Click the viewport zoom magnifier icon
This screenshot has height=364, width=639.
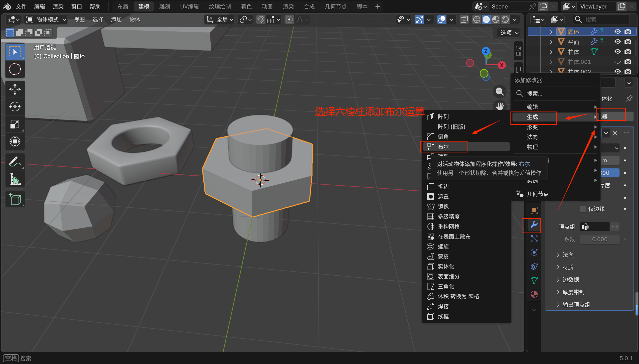(499, 92)
